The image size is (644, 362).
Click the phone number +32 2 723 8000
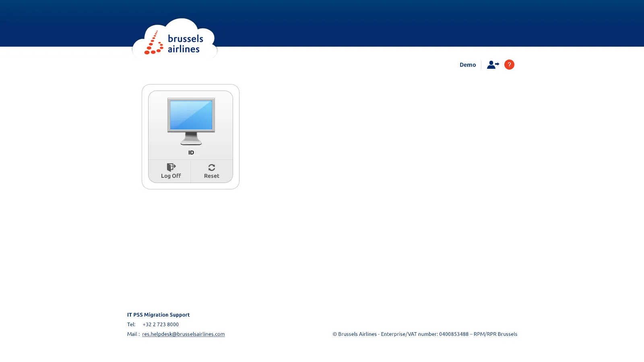click(161, 324)
